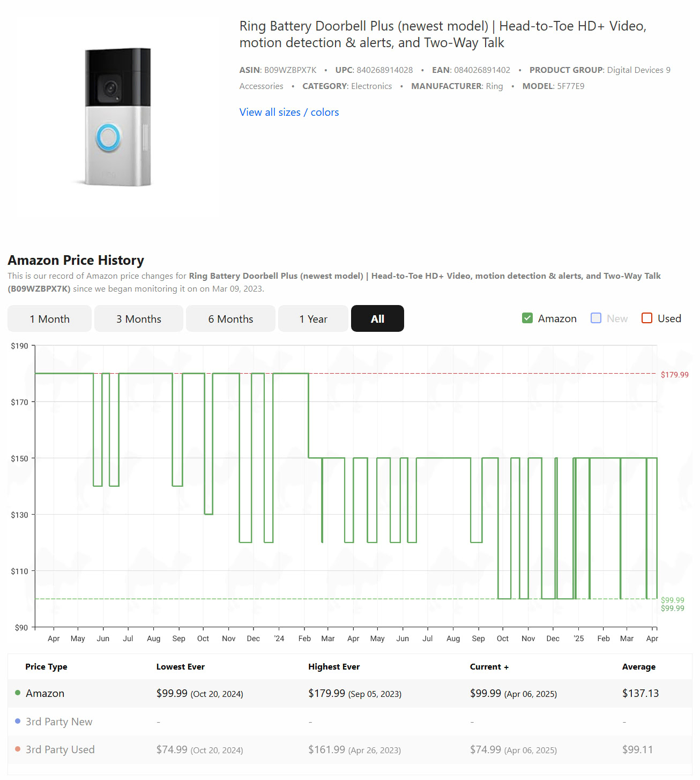Click the Current + column header

(x=489, y=667)
